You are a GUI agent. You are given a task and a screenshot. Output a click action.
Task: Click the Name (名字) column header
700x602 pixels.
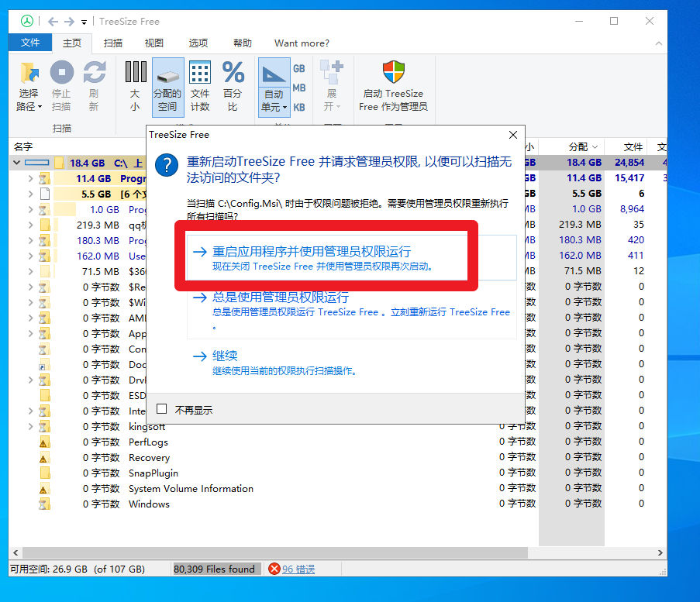tap(23, 146)
